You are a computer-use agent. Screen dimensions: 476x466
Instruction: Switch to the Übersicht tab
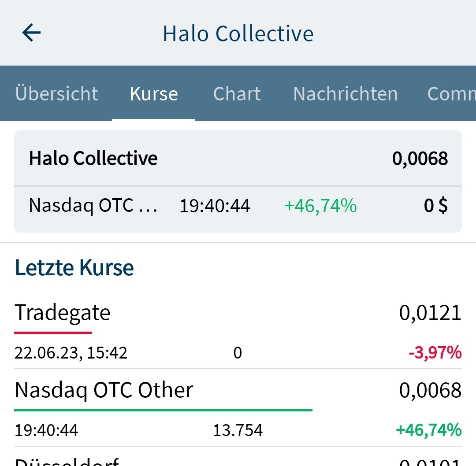coord(56,93)
